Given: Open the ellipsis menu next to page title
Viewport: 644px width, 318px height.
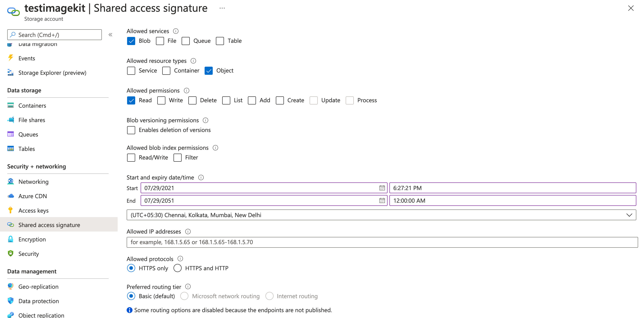Looking at the screenshot, I should tap(222, 8).
